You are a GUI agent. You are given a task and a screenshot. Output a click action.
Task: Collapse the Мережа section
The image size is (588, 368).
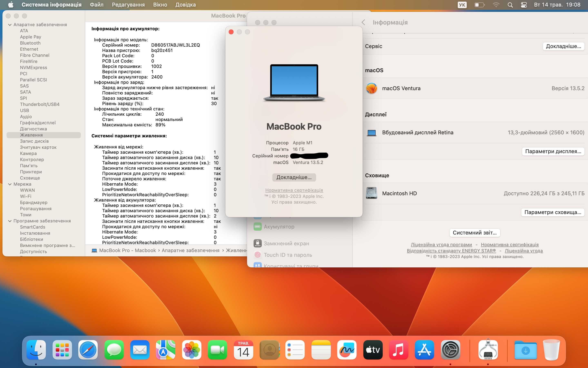(10, 184)
